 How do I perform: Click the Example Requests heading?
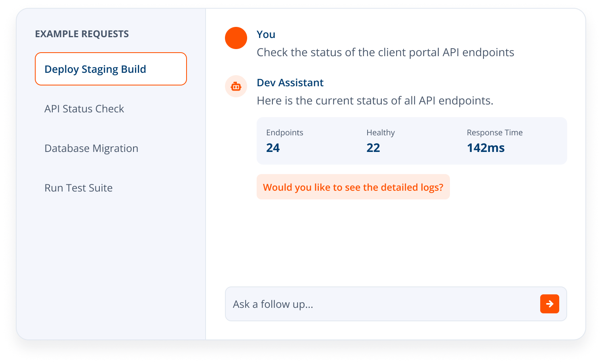click(x=82, y=34)
